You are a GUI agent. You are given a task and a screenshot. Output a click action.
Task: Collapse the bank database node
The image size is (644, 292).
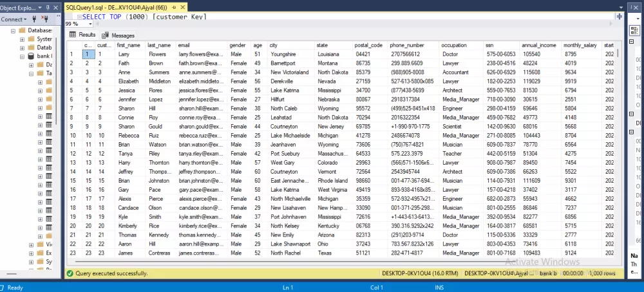tap(22, 56)
